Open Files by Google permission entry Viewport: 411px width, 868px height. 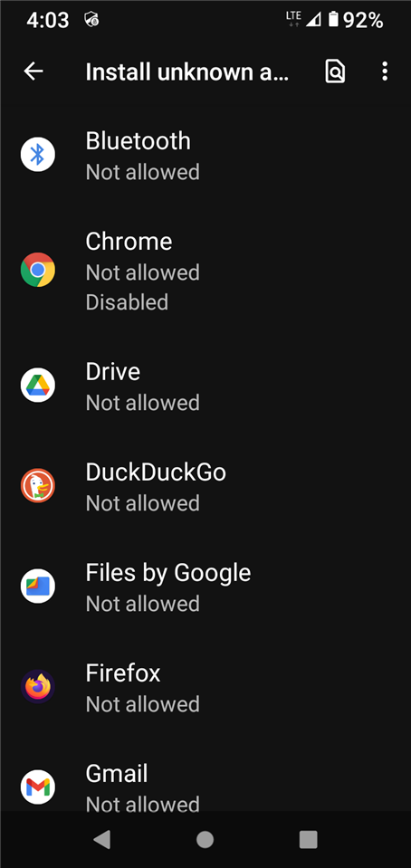[205, 587]
